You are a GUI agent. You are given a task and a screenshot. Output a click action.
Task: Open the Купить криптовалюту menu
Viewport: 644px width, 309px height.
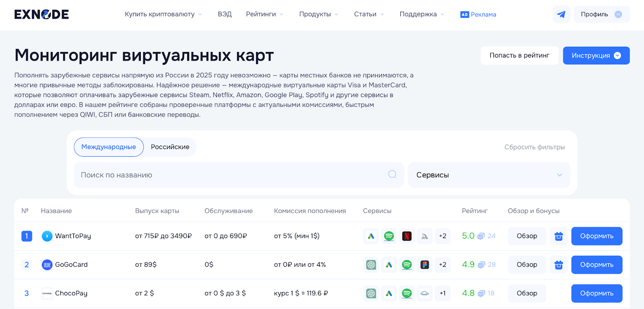click(x=163, y=15)
